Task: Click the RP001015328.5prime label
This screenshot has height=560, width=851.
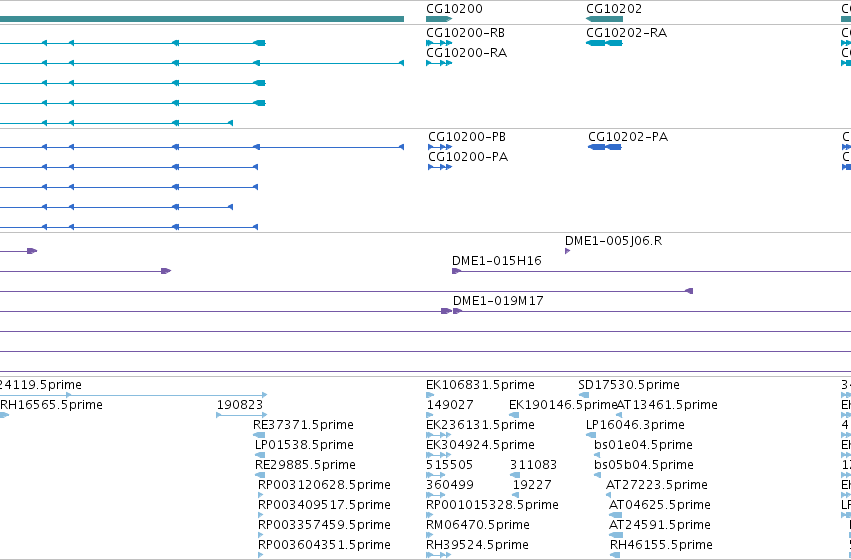Action: pyautogui.click(x=492, y=505)
